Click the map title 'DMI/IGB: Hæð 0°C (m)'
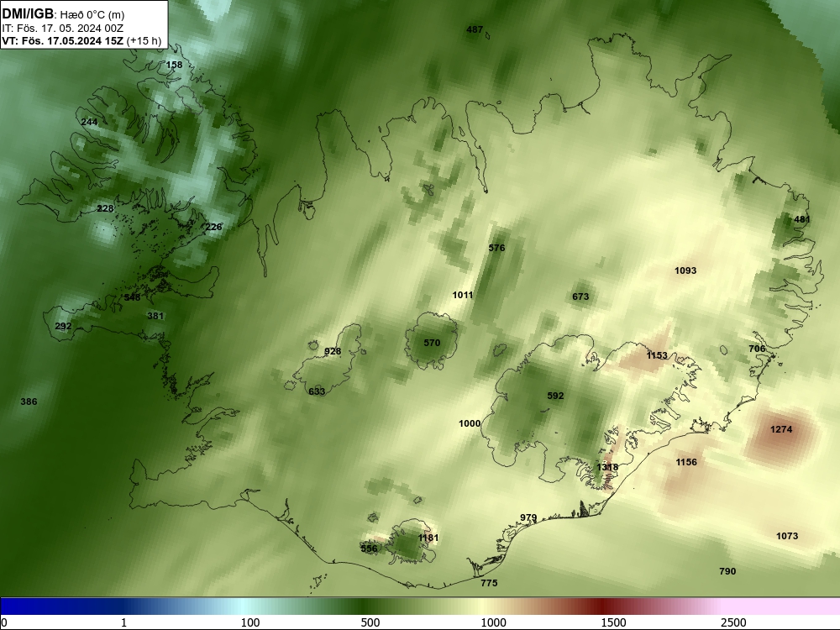 pyautogui.click(x=63, y=14)
